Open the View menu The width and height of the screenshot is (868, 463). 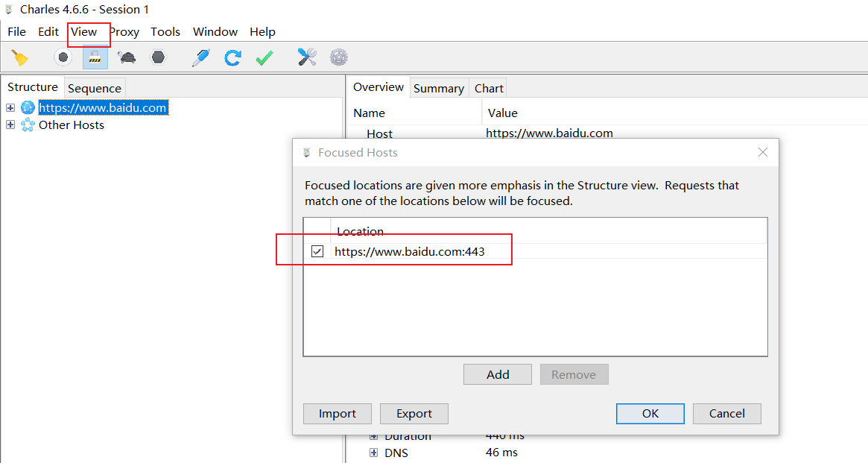84,31
